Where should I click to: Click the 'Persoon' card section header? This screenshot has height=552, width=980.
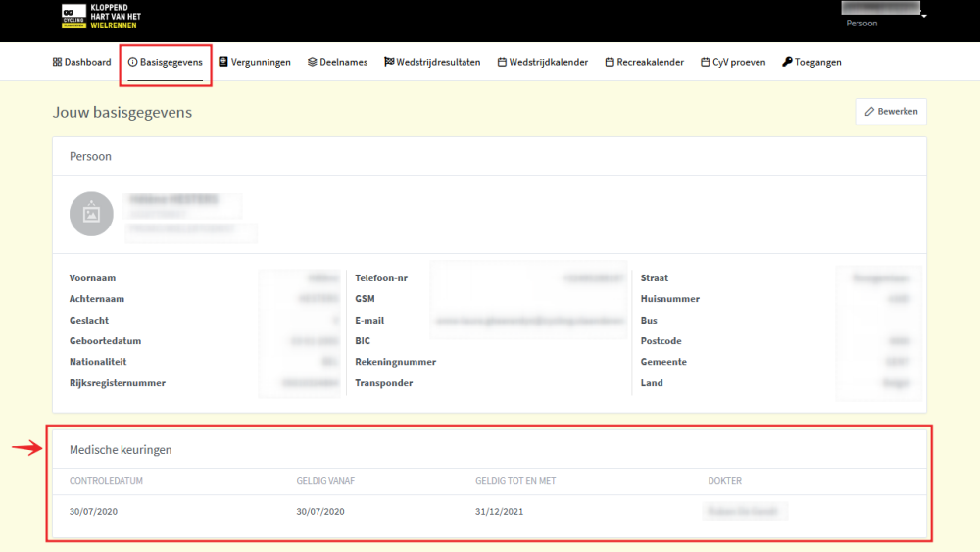[90, 156]
